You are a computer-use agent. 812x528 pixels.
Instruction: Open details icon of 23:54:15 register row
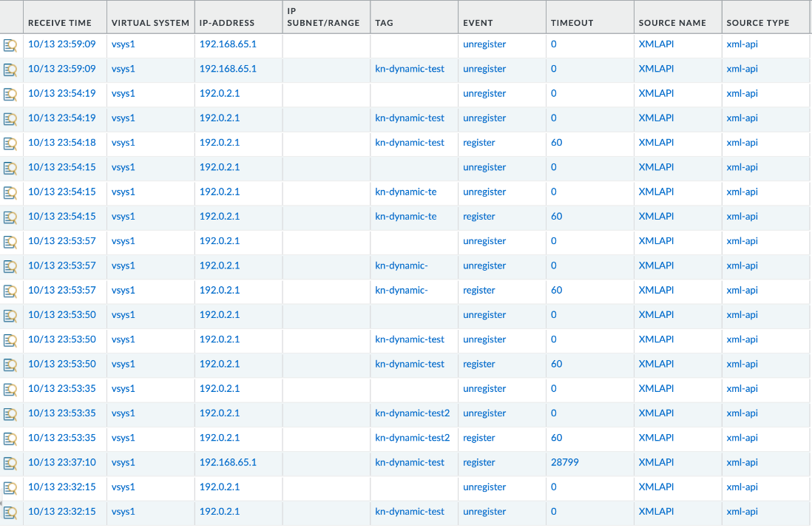click(x=10, y=217)
